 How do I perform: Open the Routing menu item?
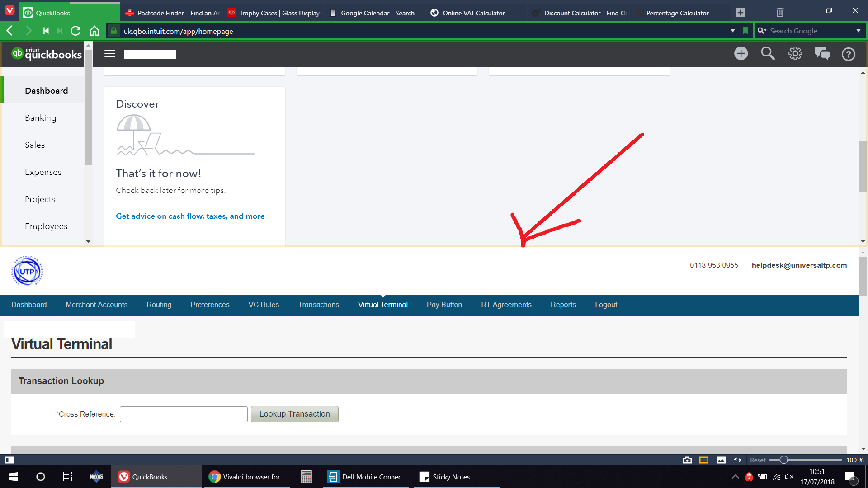tap(159, 305)
